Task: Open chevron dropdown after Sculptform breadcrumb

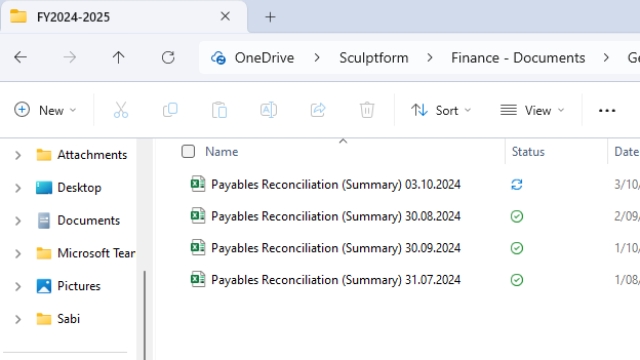Action: coord(429,58)
